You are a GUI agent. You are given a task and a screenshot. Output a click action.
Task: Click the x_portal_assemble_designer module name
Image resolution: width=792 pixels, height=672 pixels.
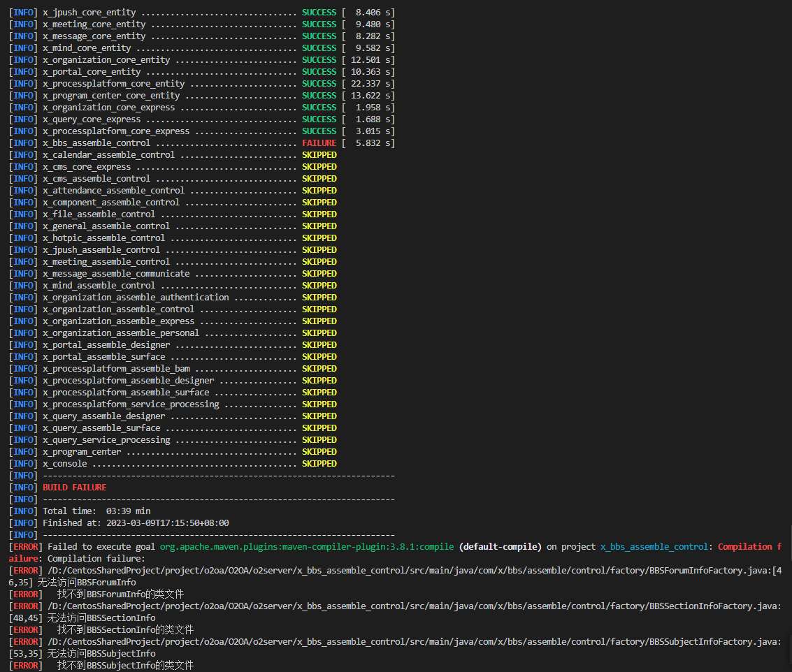point(106,345)
